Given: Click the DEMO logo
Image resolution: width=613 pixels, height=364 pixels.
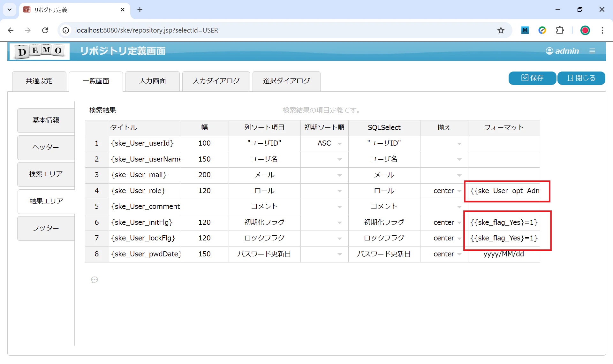Looking at the screenshot, I should tap(40, 51).
